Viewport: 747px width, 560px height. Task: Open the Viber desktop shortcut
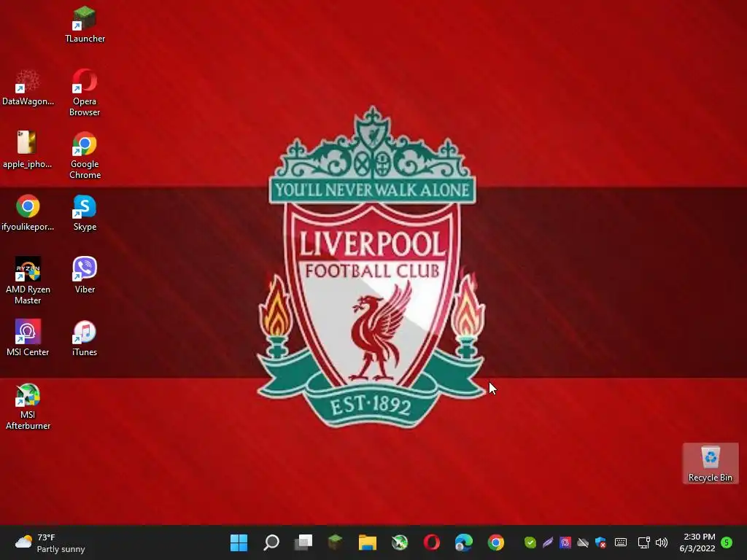(x=85, y=275)
